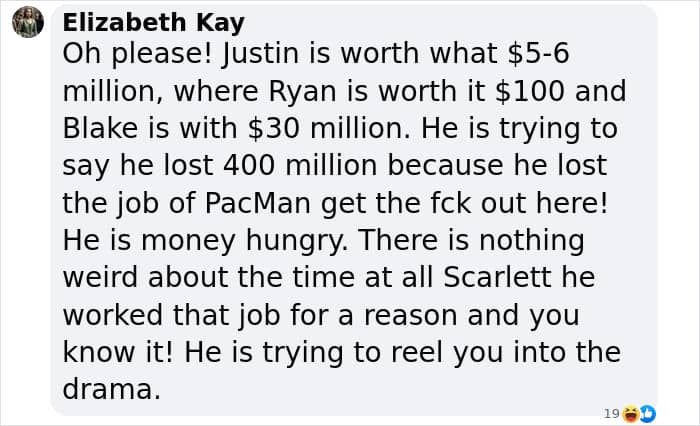Click the Elizabeth Kay commenter name
The height and width of the screenshot is (426, 700).
tap(154, 22)
